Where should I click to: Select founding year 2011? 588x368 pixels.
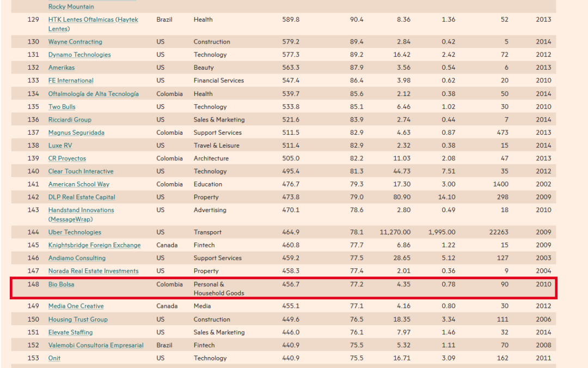[x=543, y=358]
